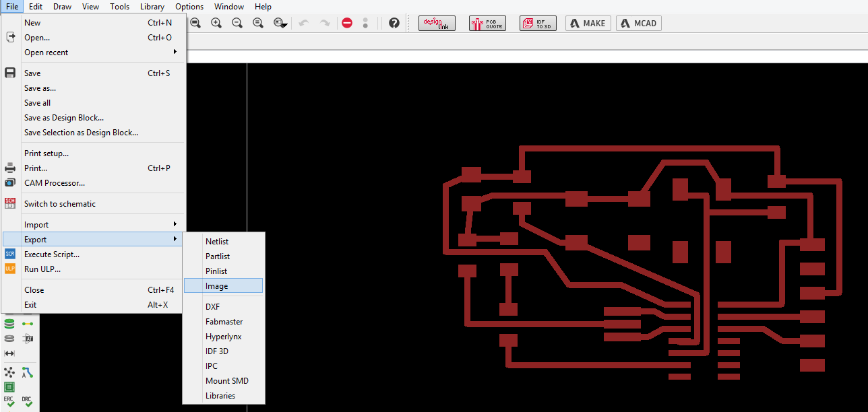Choose Print setup... from the File menu
The width and height of the screenshot is (868, 412).
[x=93, y=153]
